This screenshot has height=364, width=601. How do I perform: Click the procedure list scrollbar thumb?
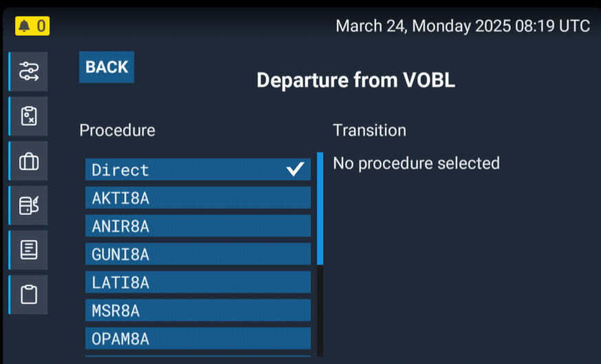pyautogui.click(x=320, y=209)
